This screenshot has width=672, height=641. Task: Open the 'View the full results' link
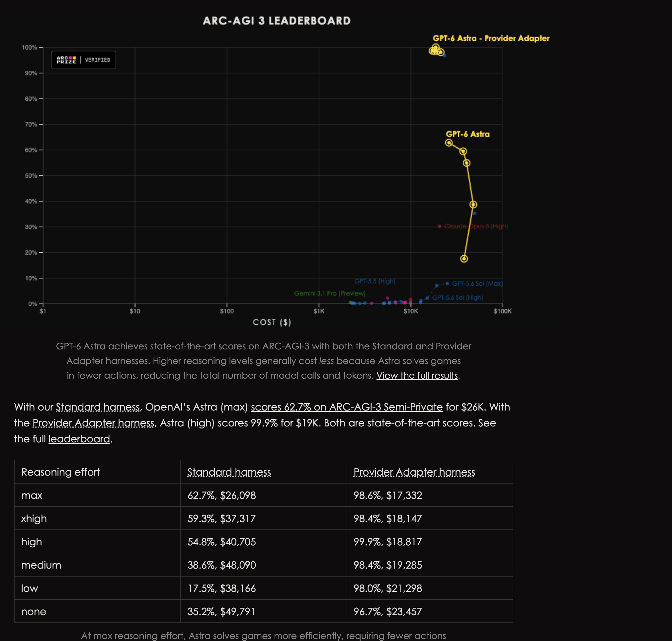point(417,375)
